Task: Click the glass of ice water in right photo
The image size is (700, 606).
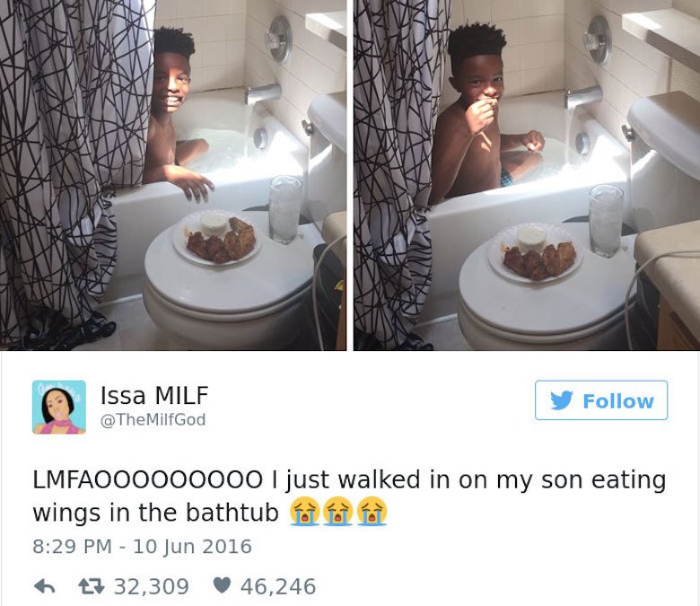Action: click(606, 221)
